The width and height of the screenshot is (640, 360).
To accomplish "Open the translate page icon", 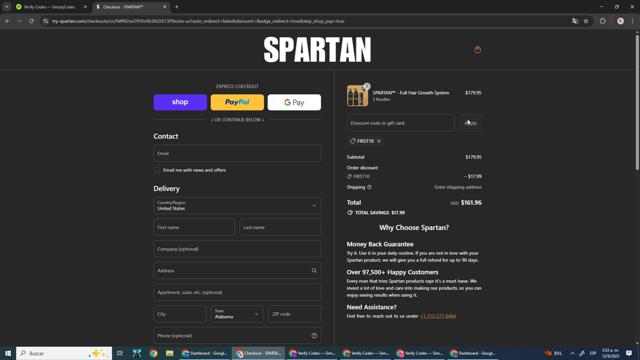I will (x=575, y=21).
